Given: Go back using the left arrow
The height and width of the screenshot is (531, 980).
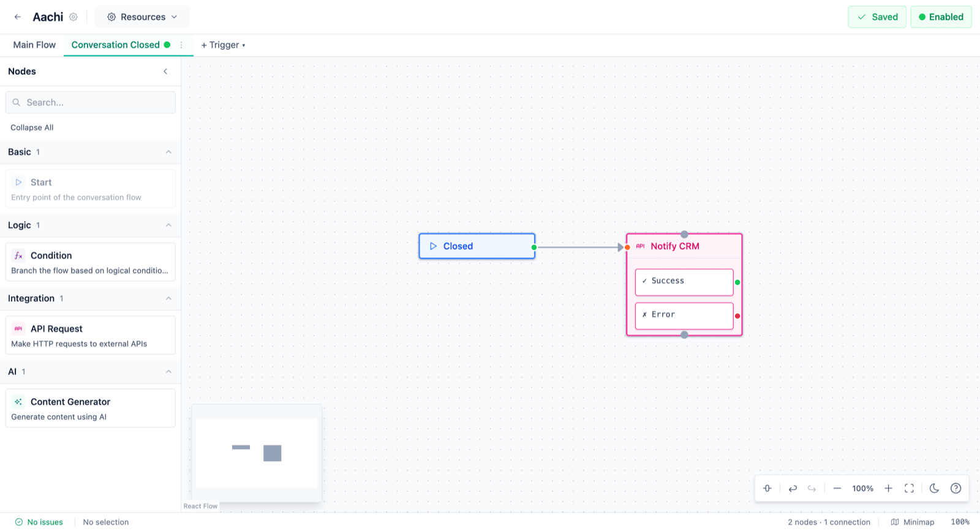Looking at the screenshot, I should [18, 17].
